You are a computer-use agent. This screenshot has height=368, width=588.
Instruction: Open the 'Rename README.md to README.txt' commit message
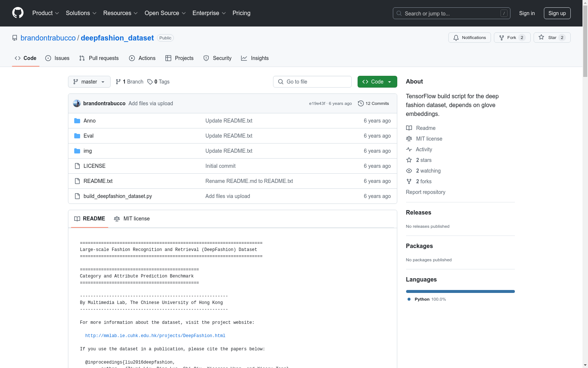click(x=249, y=181)
